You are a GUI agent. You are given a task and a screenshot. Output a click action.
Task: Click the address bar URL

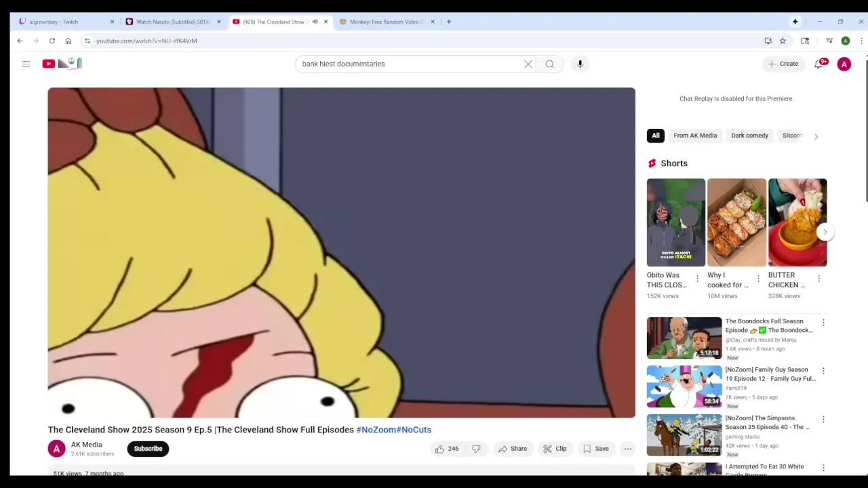point(146,41)
